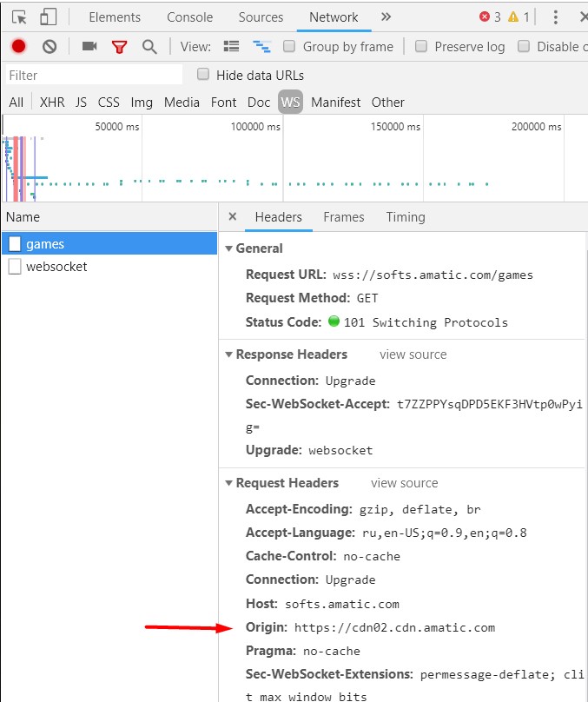Collapse the General section
Image resolution: width=588 pixels, height=702 pixels.
[229, 248]
